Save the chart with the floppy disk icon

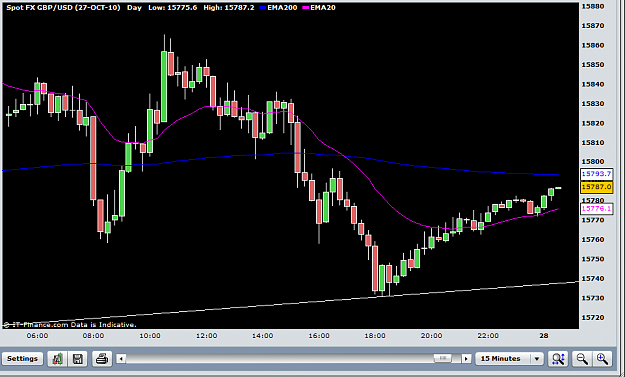(78, 359)
